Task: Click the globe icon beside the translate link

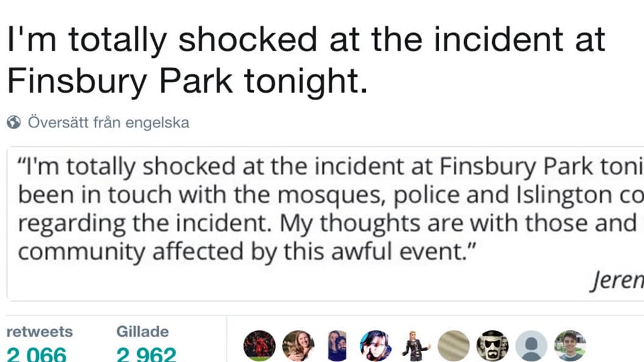Action: (14, 122)
